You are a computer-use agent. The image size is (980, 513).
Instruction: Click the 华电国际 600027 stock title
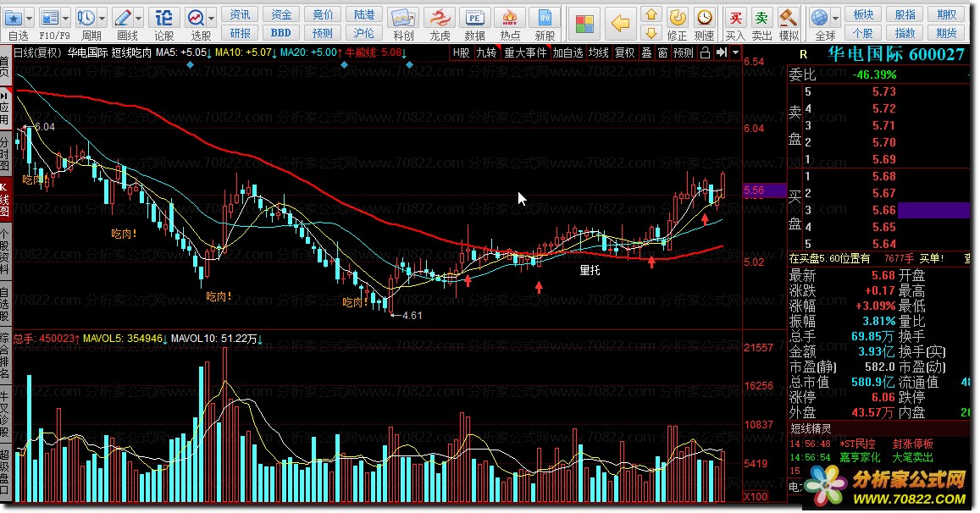coord(895,54)
